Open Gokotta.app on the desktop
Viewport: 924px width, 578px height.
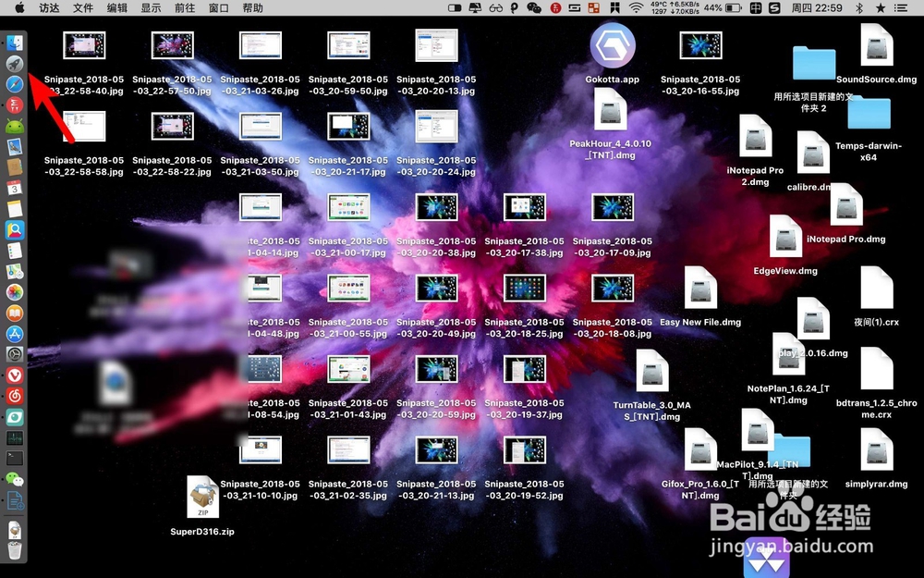pyautogui.click(x=613, y=46)
